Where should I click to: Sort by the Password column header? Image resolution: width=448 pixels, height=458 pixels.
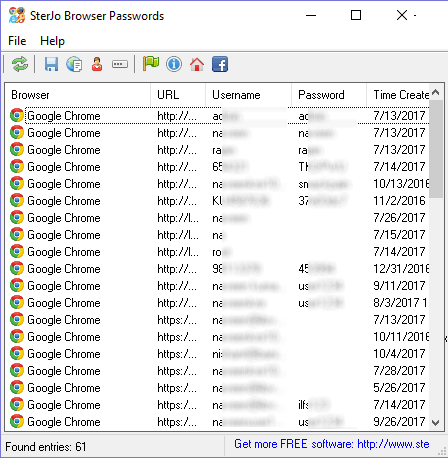(329, 95)
